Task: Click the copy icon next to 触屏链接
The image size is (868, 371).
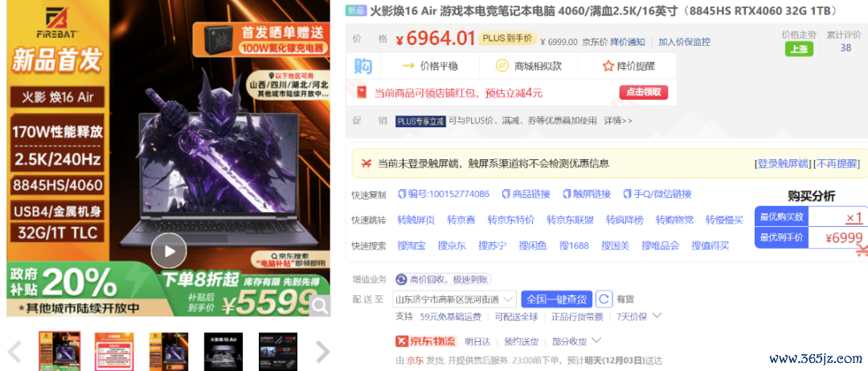Action: 567,194
